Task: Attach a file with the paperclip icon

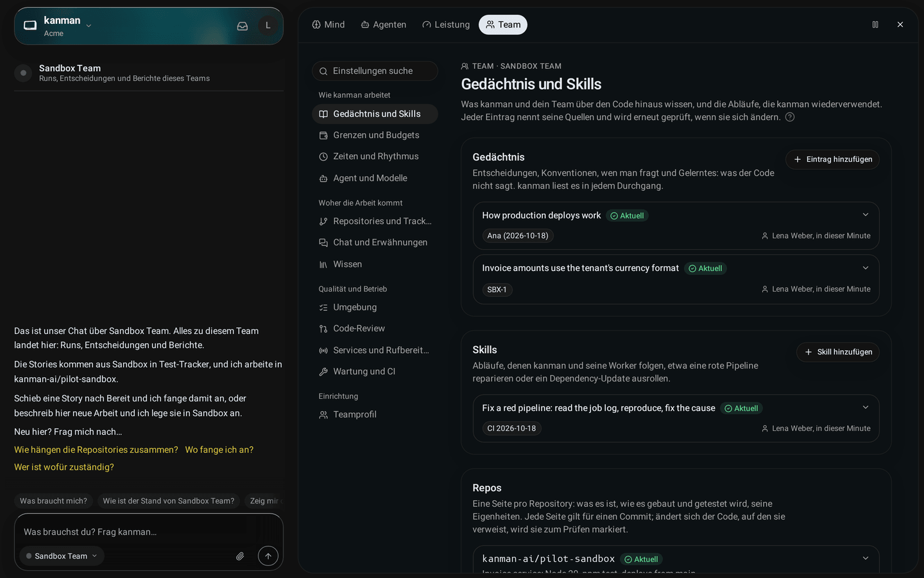Action: click(x=240, y=556)
